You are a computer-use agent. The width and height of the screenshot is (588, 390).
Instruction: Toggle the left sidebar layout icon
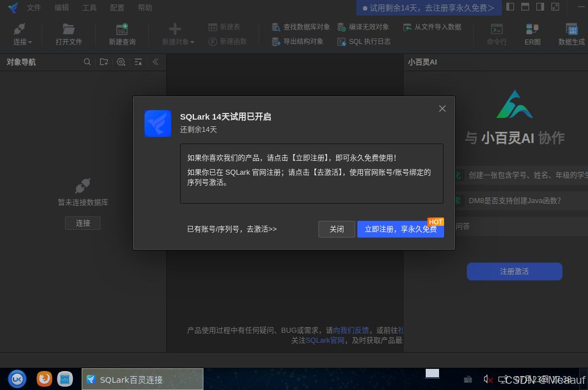[x=510, y=7]
